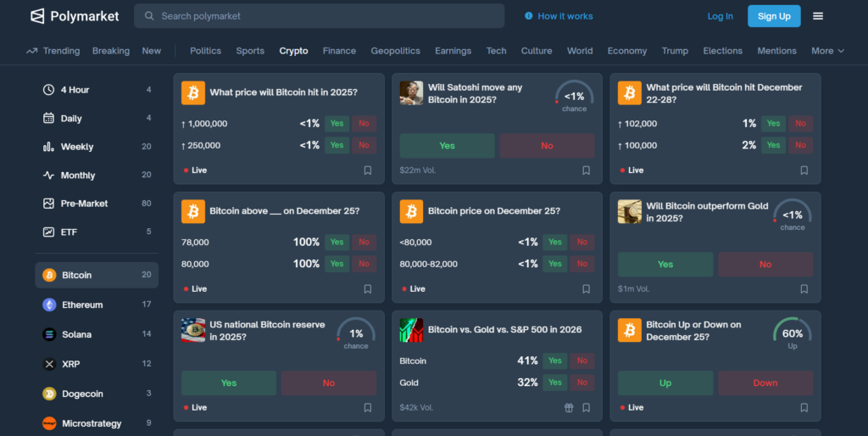Image resolution: width=868 pixels, height=436 pixels.
Task: Bookmark the Bitcoin hit in 2025 market
Action: [x=368, y=170]
